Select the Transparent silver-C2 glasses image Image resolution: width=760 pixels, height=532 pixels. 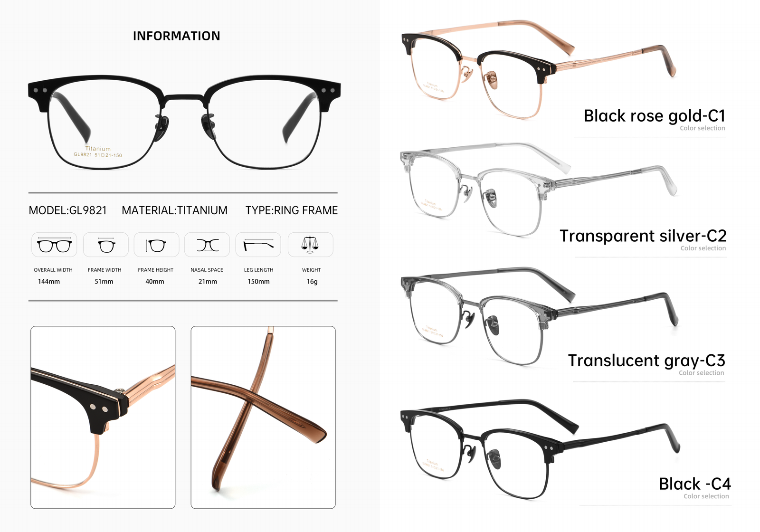coord(538,189)
